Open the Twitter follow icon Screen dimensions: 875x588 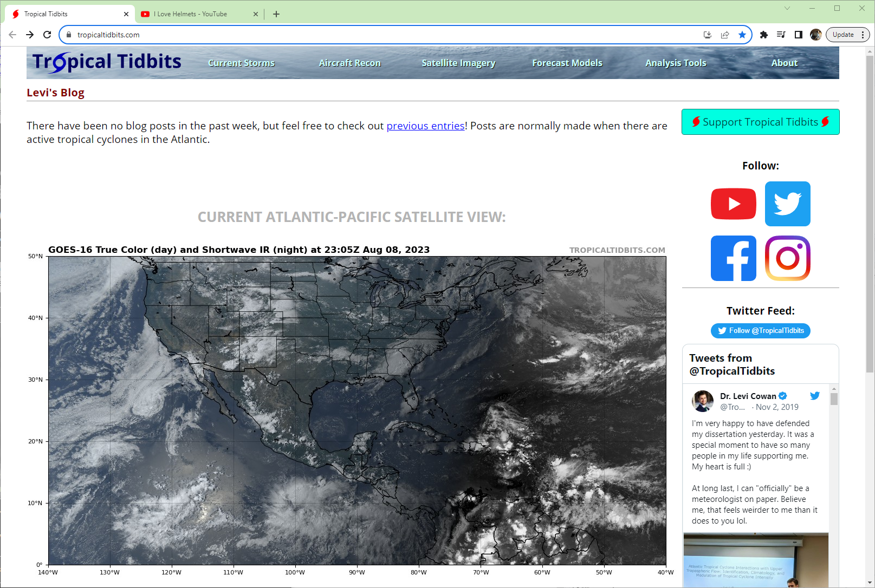click(787, 204)
